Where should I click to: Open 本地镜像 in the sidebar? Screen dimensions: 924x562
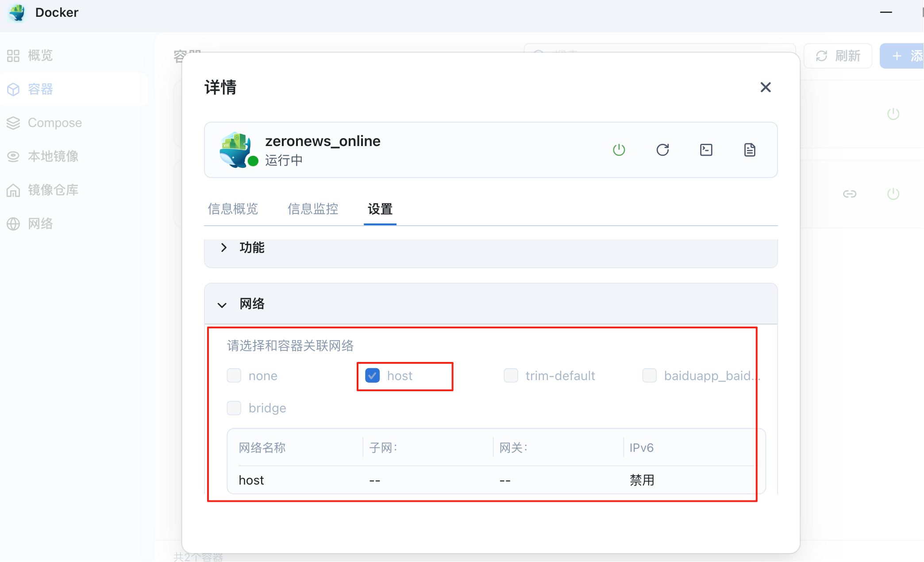tap(53, 156)
